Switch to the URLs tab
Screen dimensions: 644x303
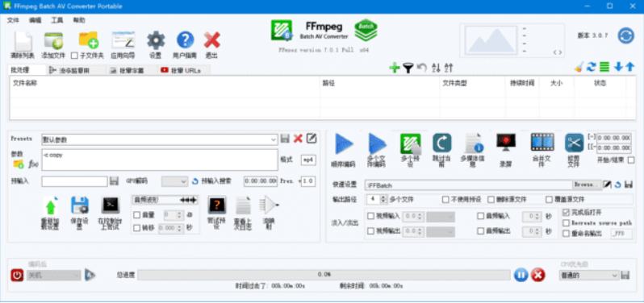pyautogui.click(x=183, y=71)
